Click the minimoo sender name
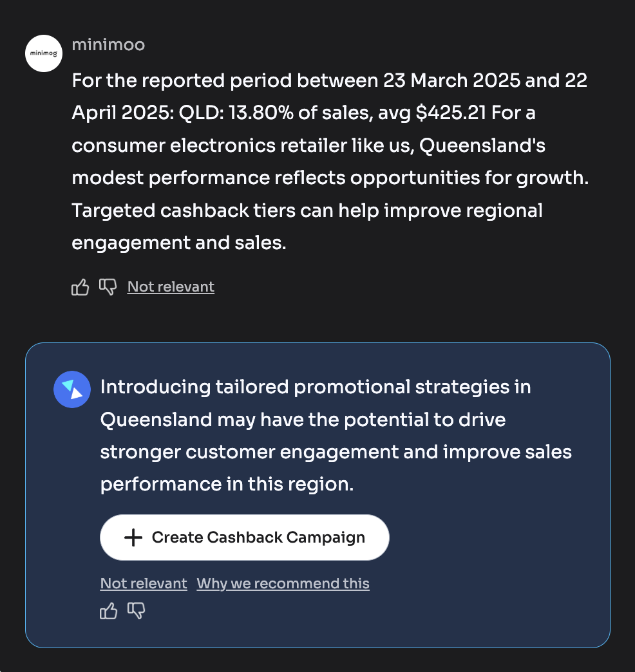 point(108,45)
